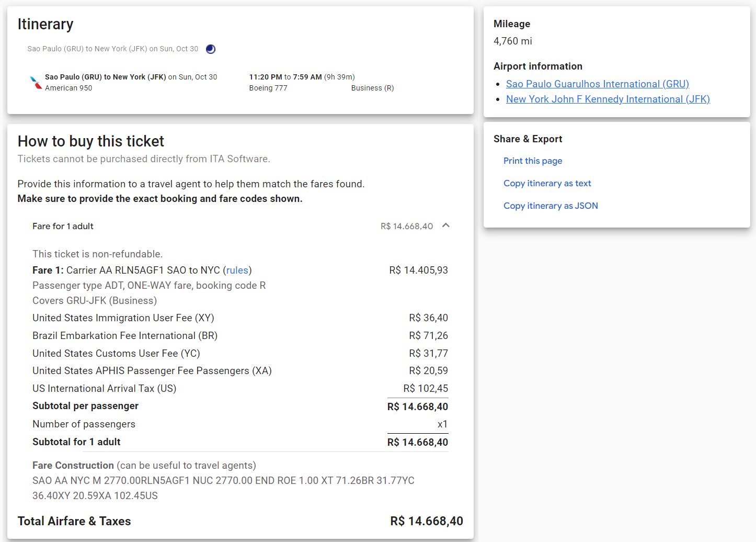Click the x1 passenger count

(442, 424)
